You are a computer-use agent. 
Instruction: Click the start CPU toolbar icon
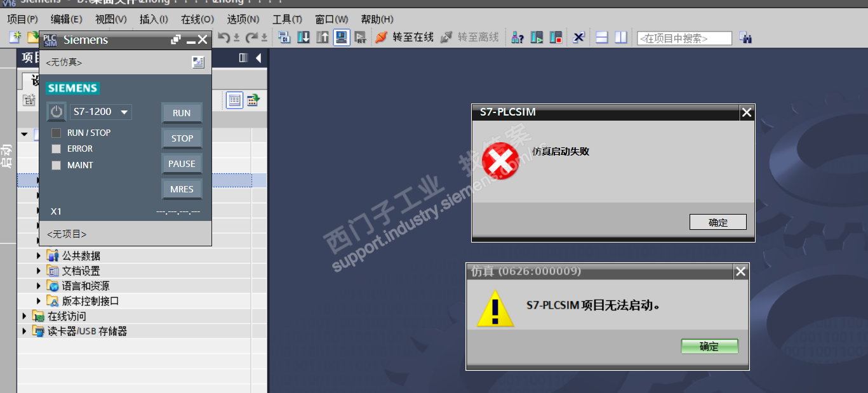pos(537,37)
